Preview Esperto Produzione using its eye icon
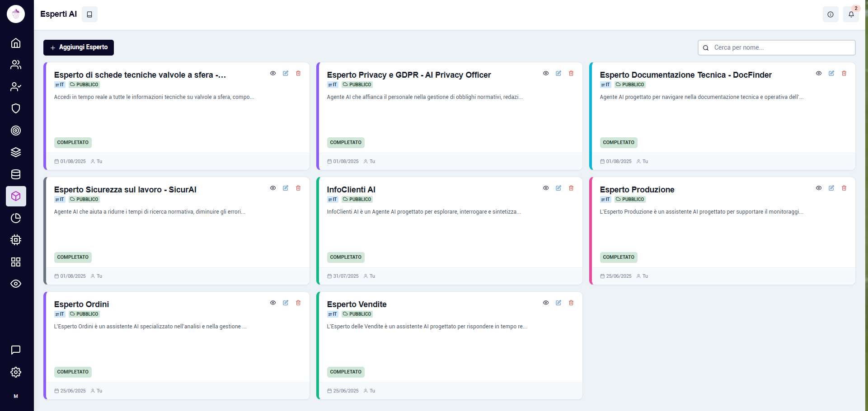 click(819, 188)
